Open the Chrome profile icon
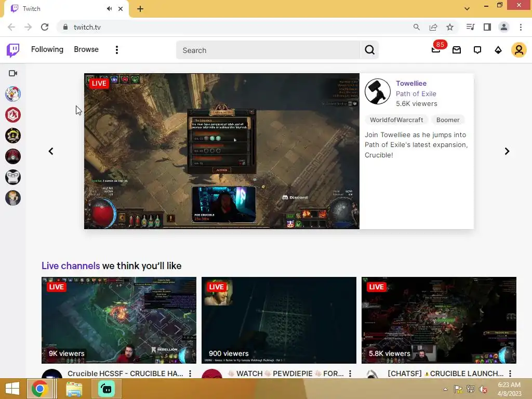 (504, 27)
